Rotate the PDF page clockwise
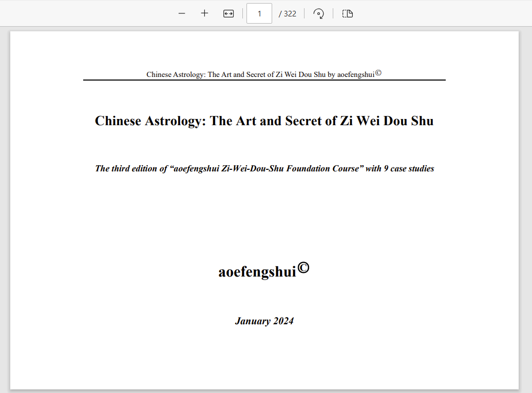The height and width of the screenshot is (393, 532). pos(318,13)
